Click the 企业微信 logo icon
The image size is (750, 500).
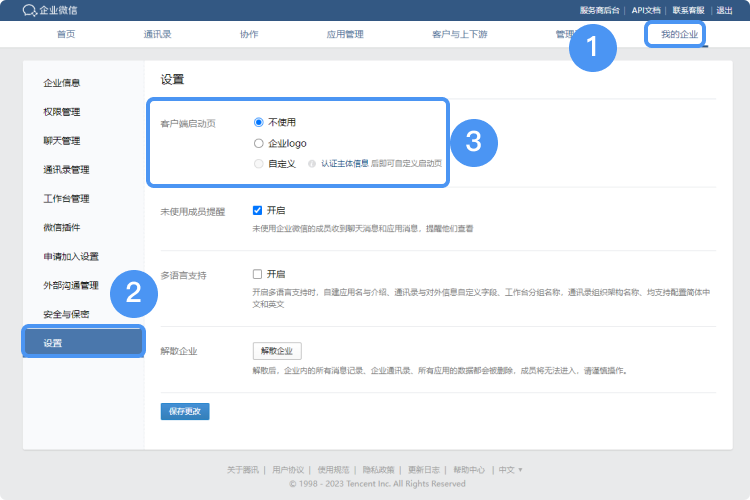29,10
